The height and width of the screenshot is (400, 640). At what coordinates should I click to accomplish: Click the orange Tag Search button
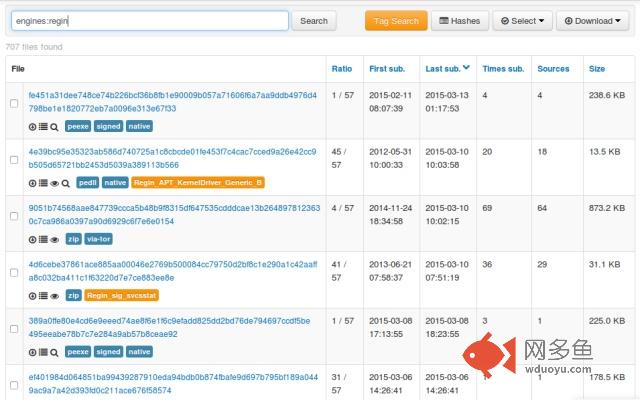tap(395, 20)
